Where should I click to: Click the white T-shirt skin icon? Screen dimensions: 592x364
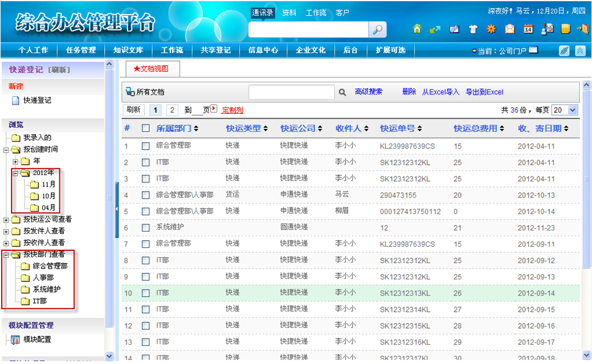point(473,29)
